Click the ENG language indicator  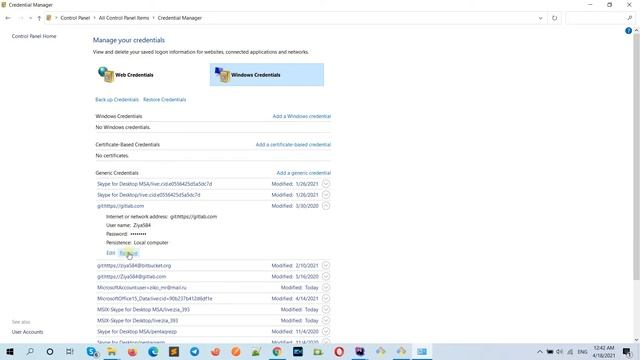pyautogui.click(x=582, y=351)
